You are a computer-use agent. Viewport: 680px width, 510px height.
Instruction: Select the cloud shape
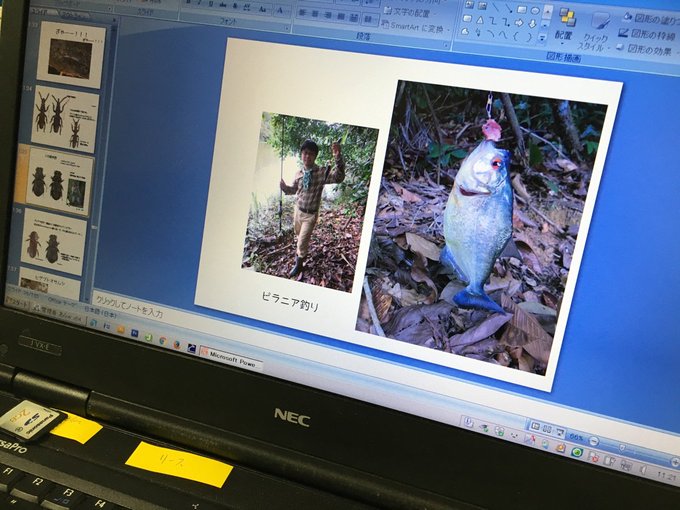[x=465, y=32]
